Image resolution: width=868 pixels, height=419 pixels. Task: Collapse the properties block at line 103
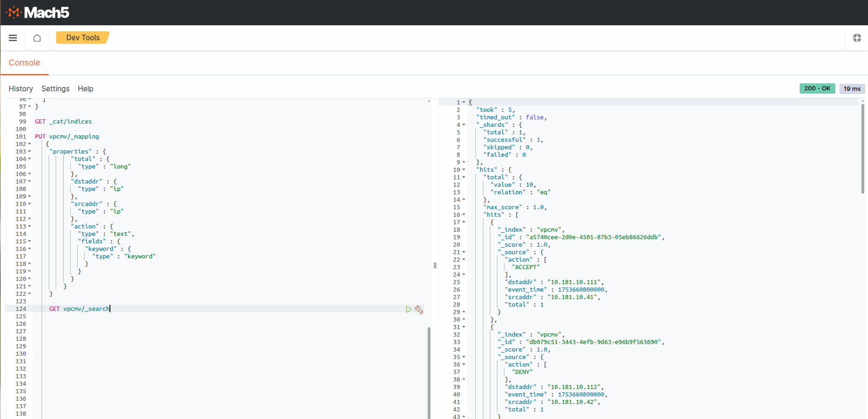click(x=29, y=152)
